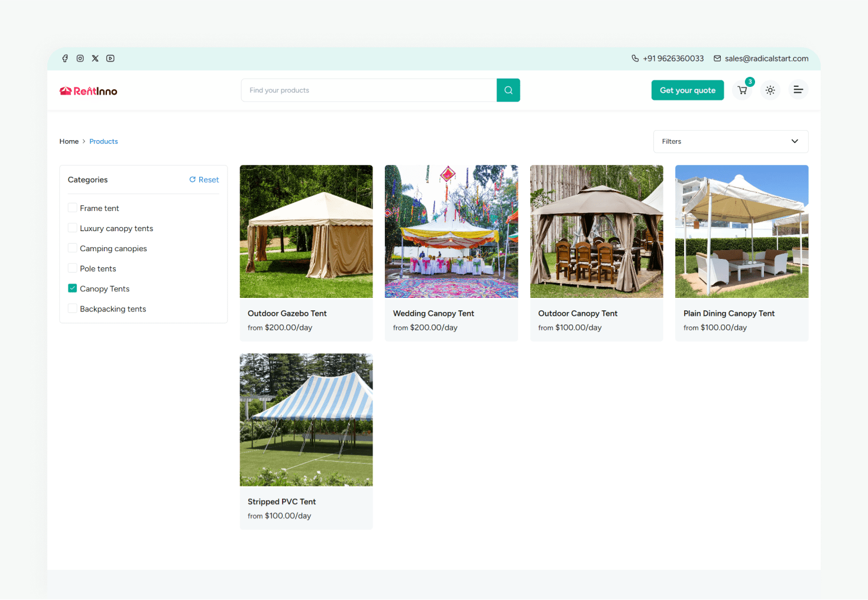Check the Luxury canopy tents checkbox

click(72, 228)
